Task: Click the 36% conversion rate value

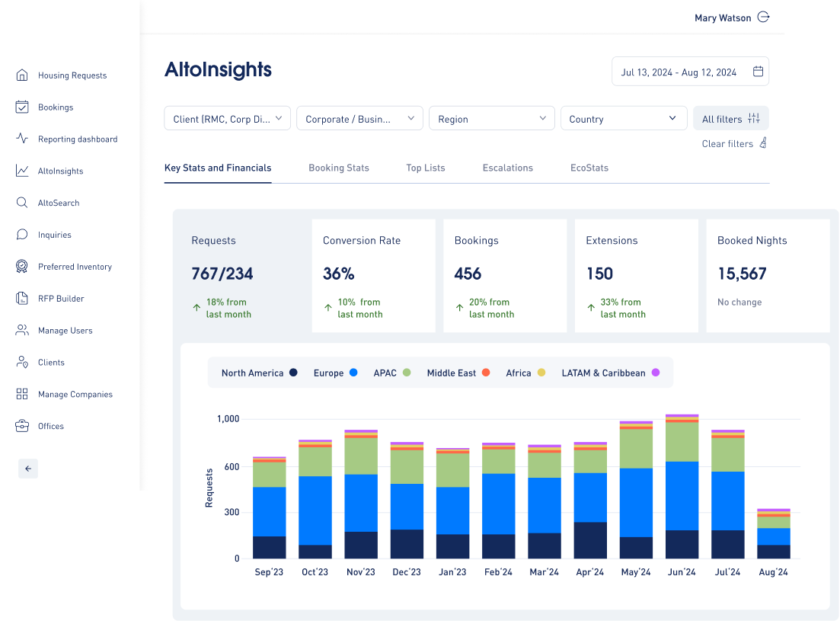Action: tap(339, 274)
